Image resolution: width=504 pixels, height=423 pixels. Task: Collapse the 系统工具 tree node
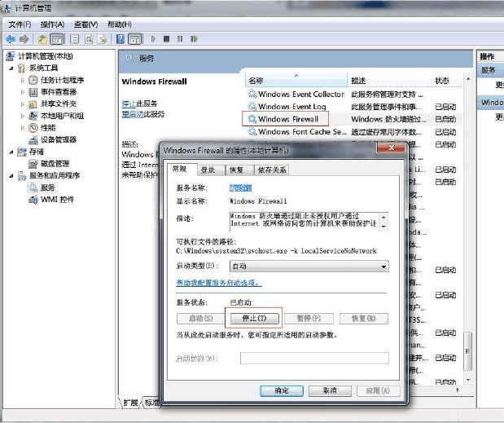[x=11, y=68]
